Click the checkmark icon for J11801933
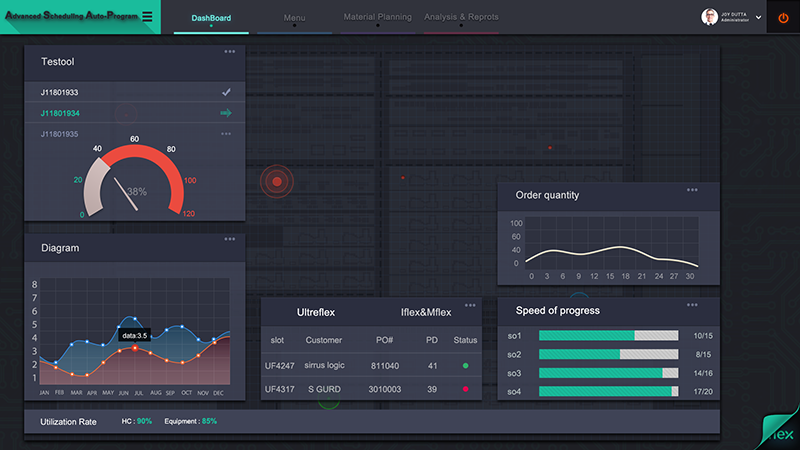 pyautogui.click(x=226, y=93)
